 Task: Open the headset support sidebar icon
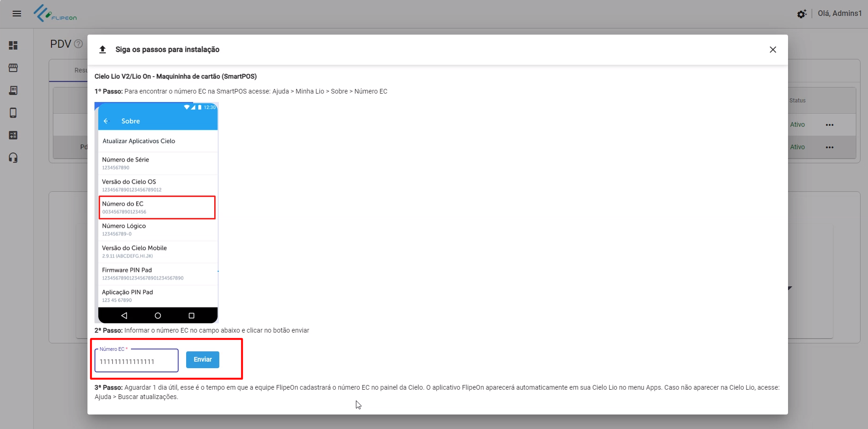click(13, 158)
